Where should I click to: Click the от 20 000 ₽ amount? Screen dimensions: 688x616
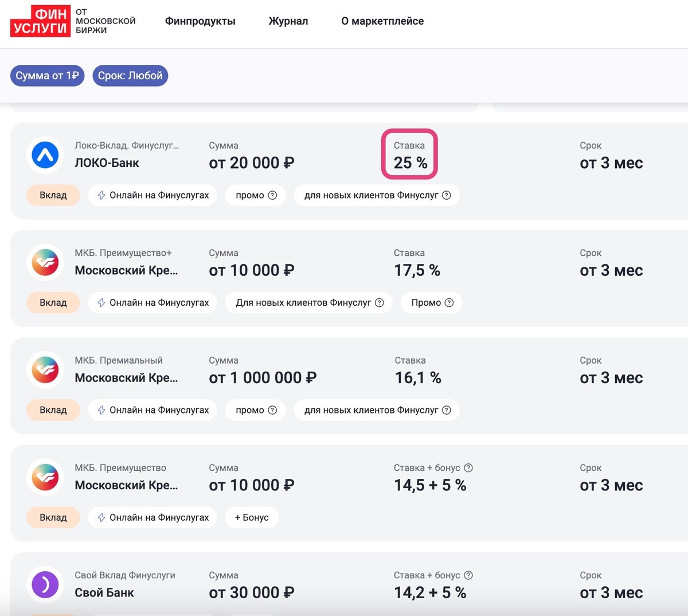click(252, 163)
